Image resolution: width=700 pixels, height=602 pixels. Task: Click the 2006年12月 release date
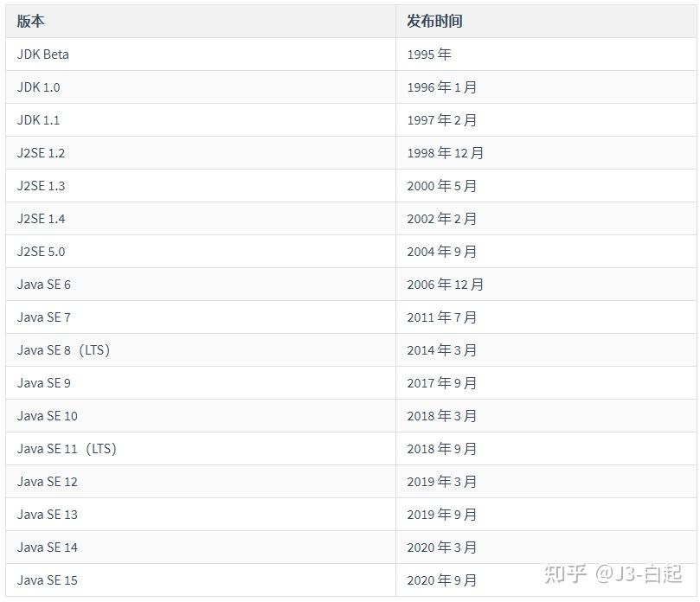click(446, 285)
